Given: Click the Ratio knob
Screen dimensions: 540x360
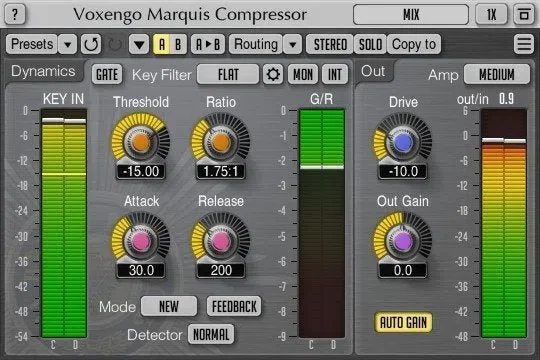Looking at the screenshot, I should 220,142.
